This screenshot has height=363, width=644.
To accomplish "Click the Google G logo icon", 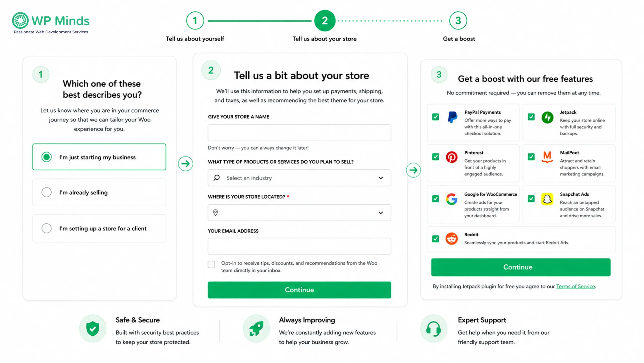I will 452,199.
